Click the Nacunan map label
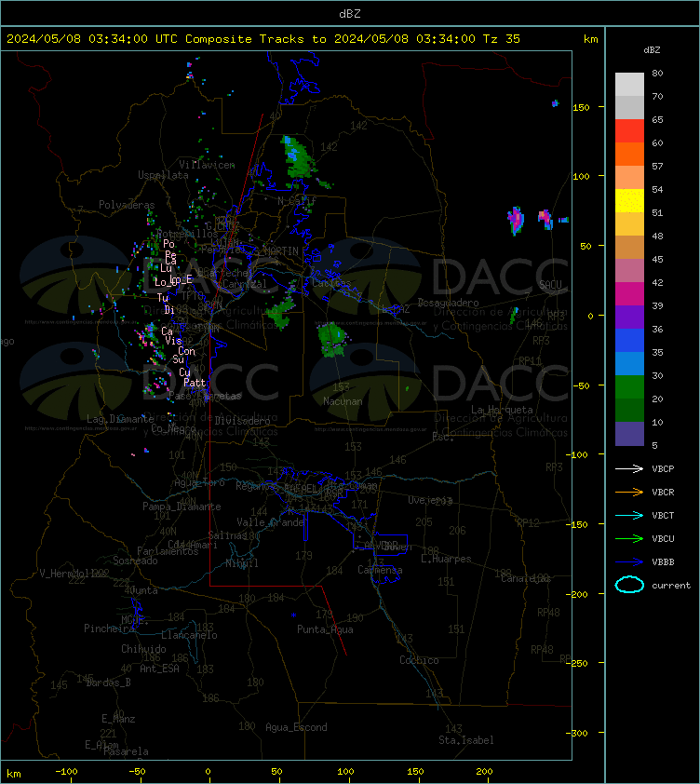 [x=343, y=401]
